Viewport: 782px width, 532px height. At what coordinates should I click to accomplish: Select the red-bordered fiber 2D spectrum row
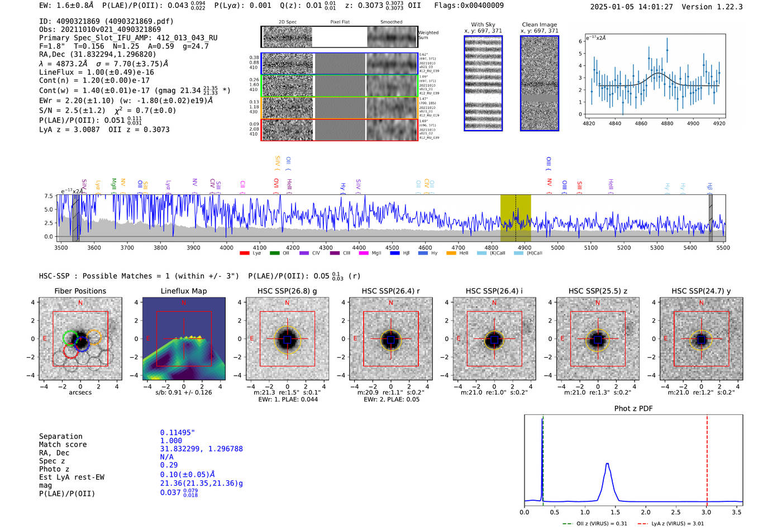[340, 130]
